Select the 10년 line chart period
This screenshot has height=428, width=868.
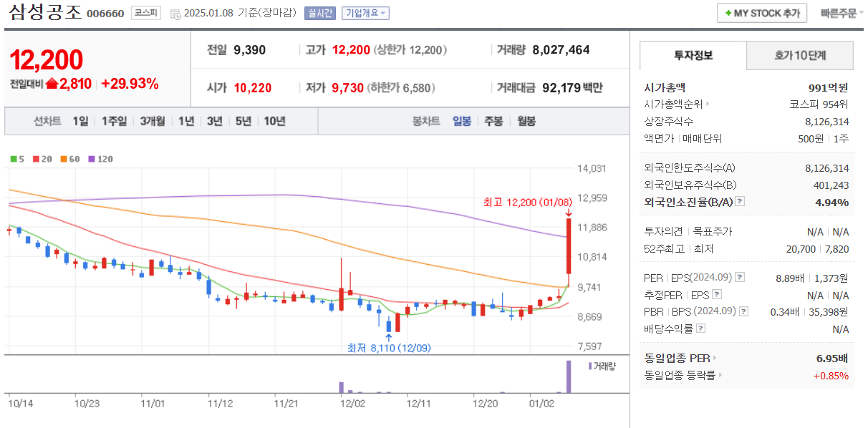[x=274, y=121]
